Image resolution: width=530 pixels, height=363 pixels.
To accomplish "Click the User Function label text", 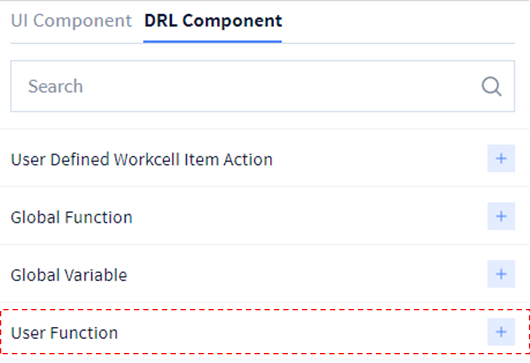I will point(64,333).
